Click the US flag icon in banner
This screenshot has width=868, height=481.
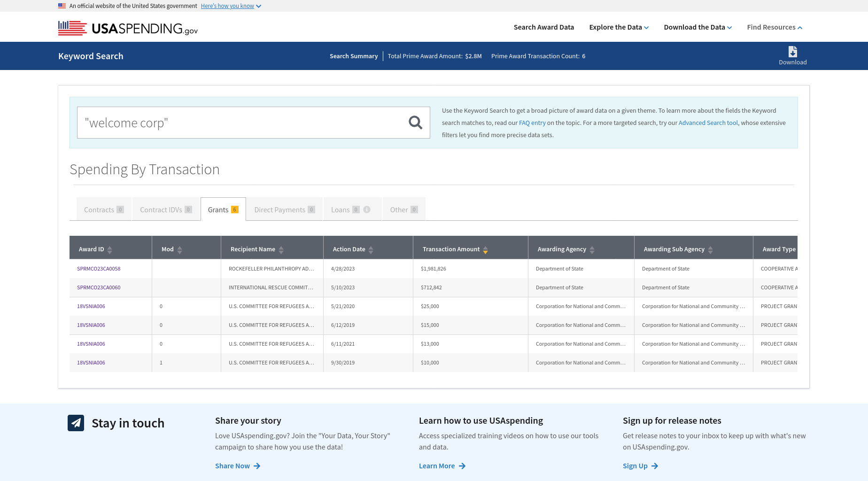tap(62, 6)
